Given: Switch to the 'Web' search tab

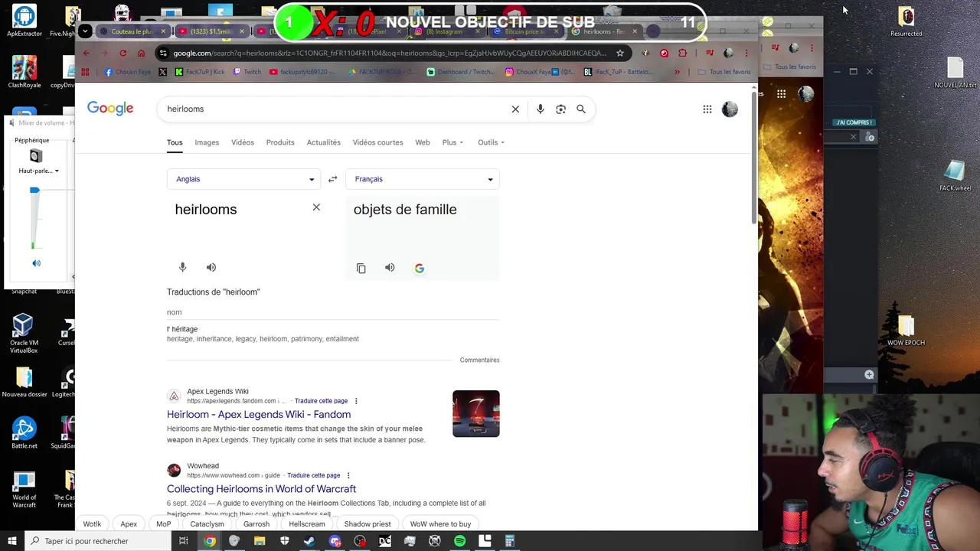Looking at the screenshot, I should tap(423, 142).
